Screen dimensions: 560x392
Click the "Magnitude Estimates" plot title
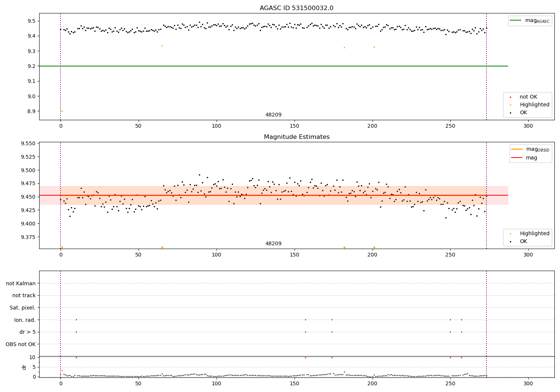(296, 137)
